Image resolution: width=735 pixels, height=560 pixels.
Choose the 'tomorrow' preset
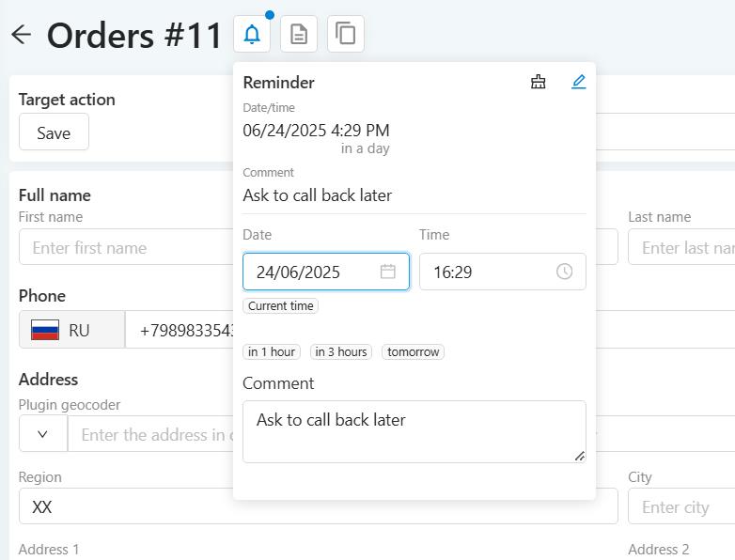click(413, 351)
